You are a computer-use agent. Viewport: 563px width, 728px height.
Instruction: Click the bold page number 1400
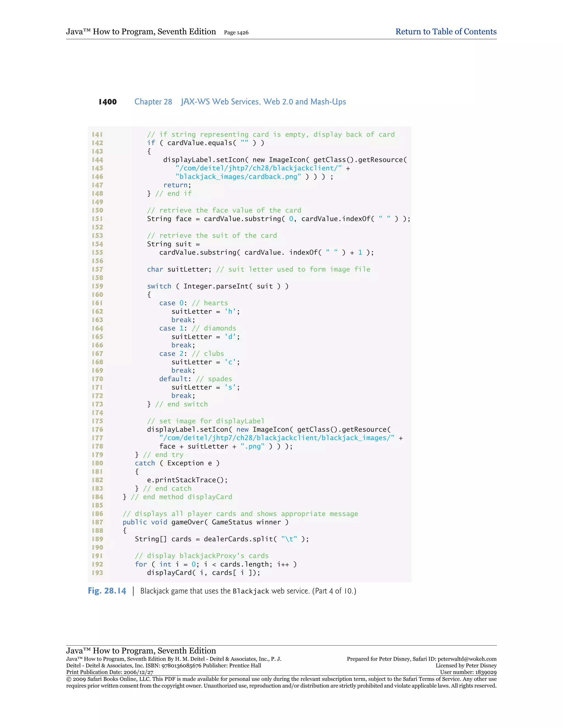pos(107,102)
